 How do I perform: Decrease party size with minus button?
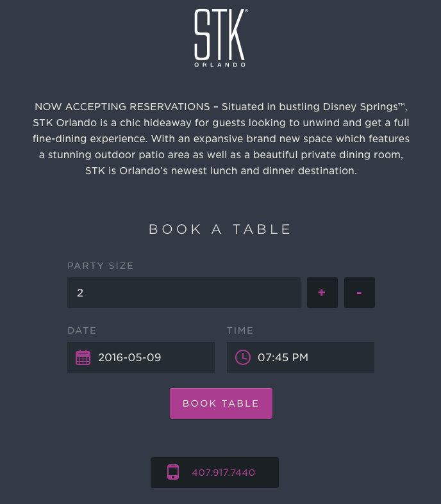coord(359,293)
